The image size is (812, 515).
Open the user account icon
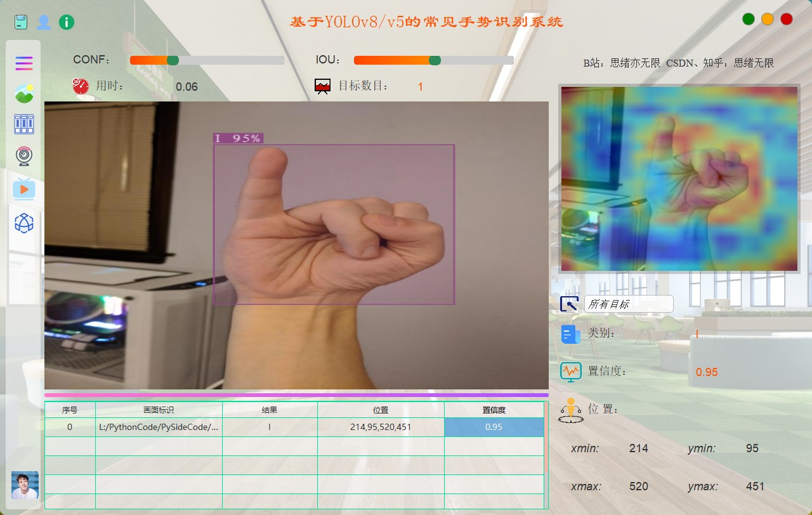43,21
